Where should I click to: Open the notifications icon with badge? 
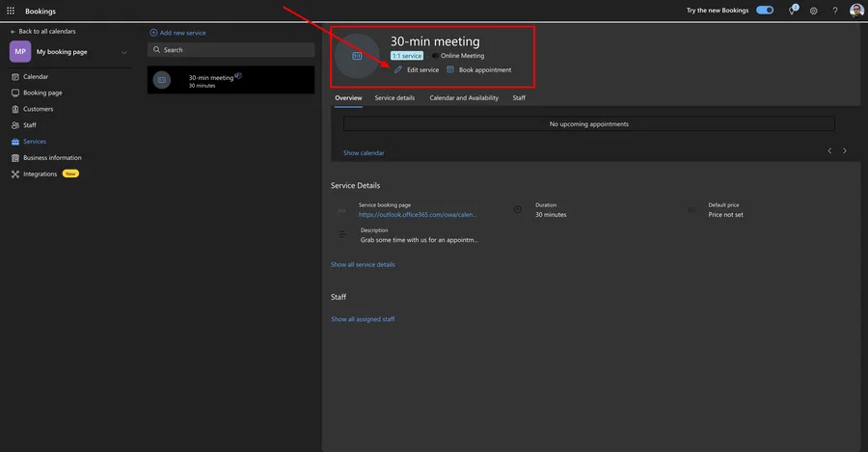(793, 10)
